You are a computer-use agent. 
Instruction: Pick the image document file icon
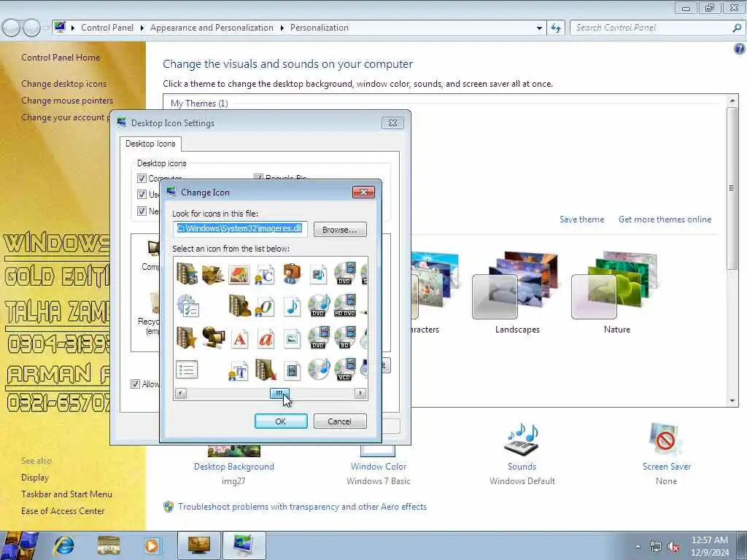(x=292, y=339)
